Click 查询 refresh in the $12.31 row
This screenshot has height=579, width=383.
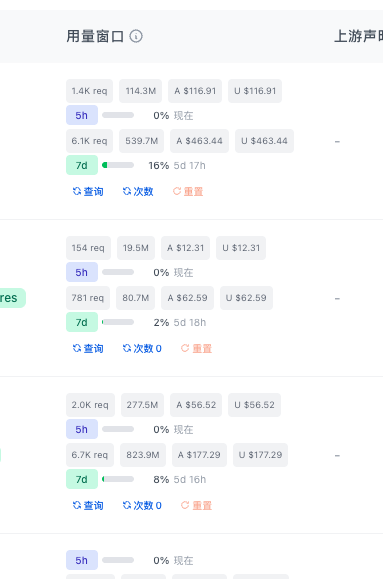pos(88,348)
